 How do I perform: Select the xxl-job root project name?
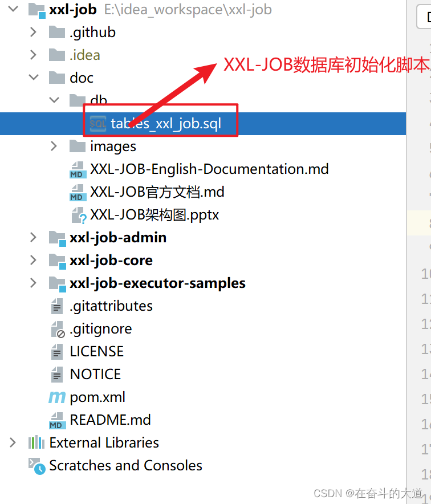(72, 10)
